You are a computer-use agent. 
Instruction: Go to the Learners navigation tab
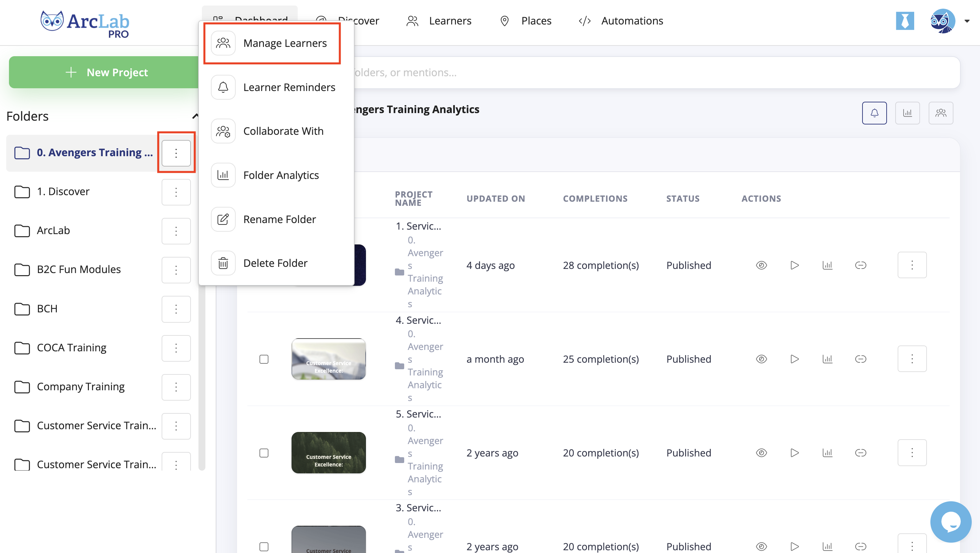coord(439,21)
